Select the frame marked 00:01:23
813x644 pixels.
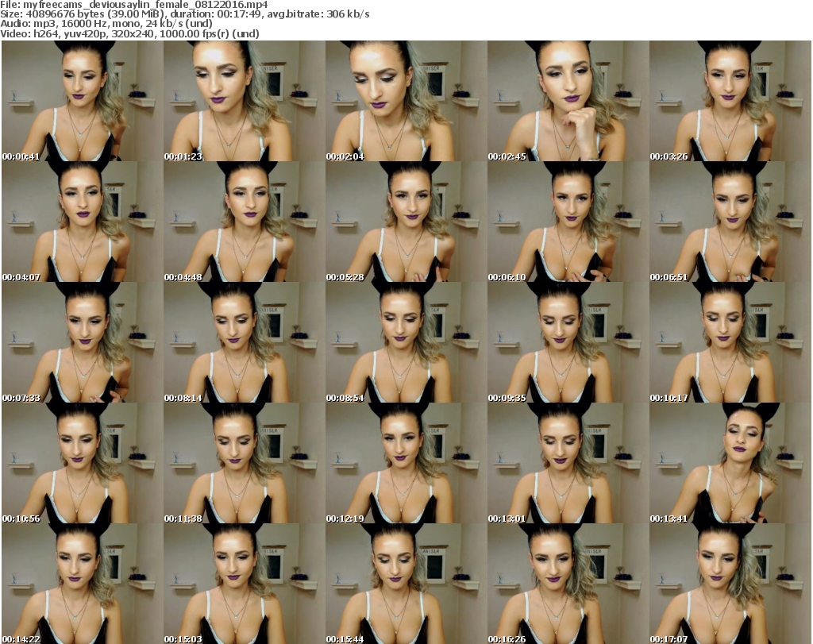coord(244,102)
